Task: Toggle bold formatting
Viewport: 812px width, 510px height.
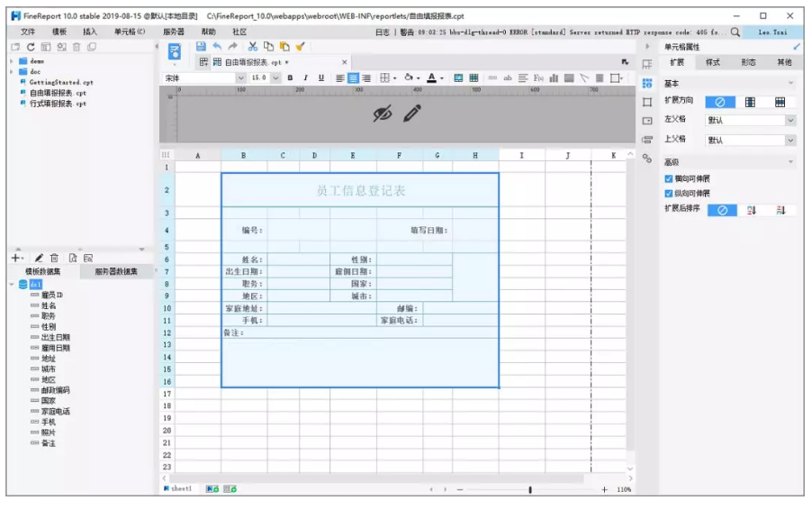Action: click(x=290, y=78)
